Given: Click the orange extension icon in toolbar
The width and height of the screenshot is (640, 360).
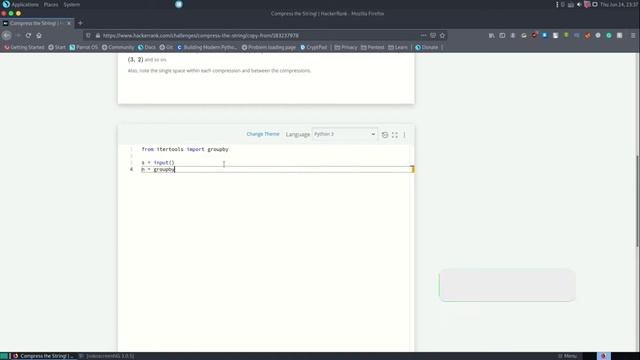Looking at the screenshot, I should click(x=587, y=36).
